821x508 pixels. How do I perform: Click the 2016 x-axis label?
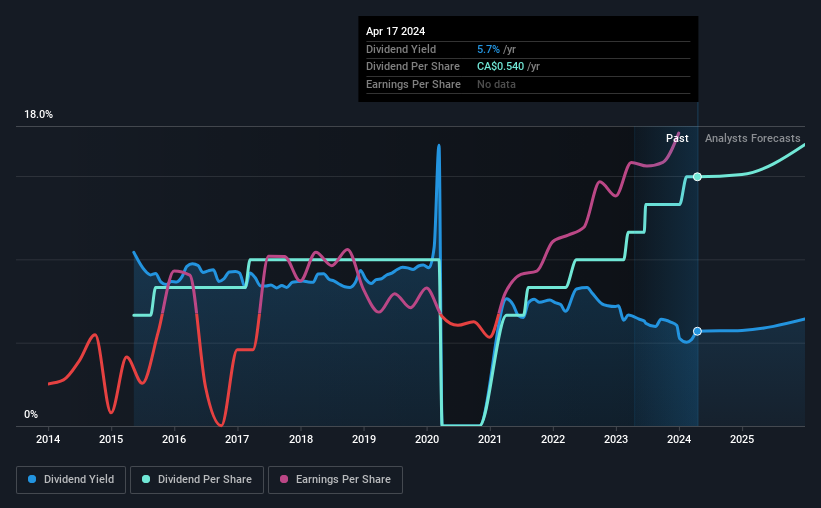[x=174, y=439]
